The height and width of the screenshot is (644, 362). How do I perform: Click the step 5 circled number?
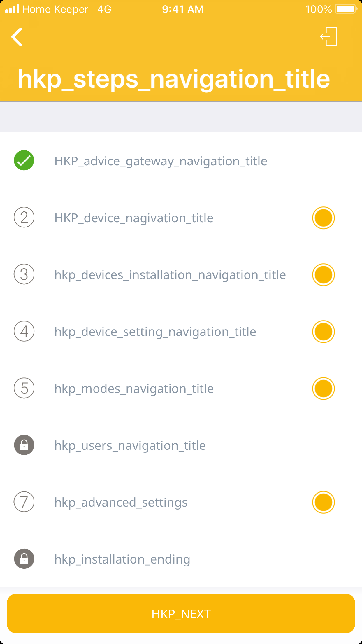24,388
